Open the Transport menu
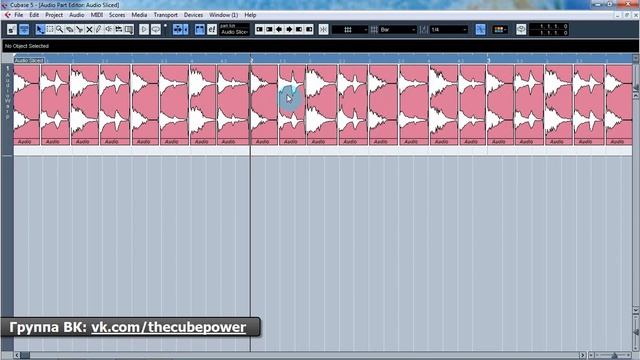The height and width of the screenshot is (360, 640). point(166,15)
